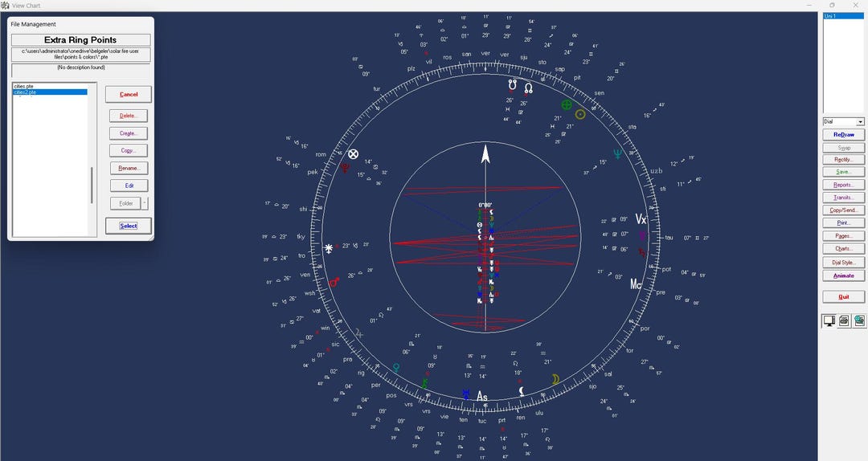Click the green Earth glyph on the dial

click(x=567, y=104)
